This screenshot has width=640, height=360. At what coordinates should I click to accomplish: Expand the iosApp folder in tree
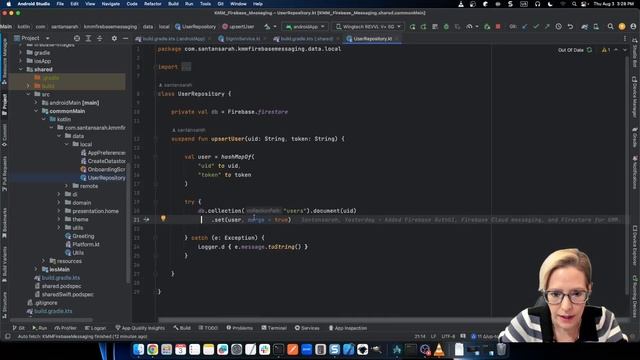(21, 61)
